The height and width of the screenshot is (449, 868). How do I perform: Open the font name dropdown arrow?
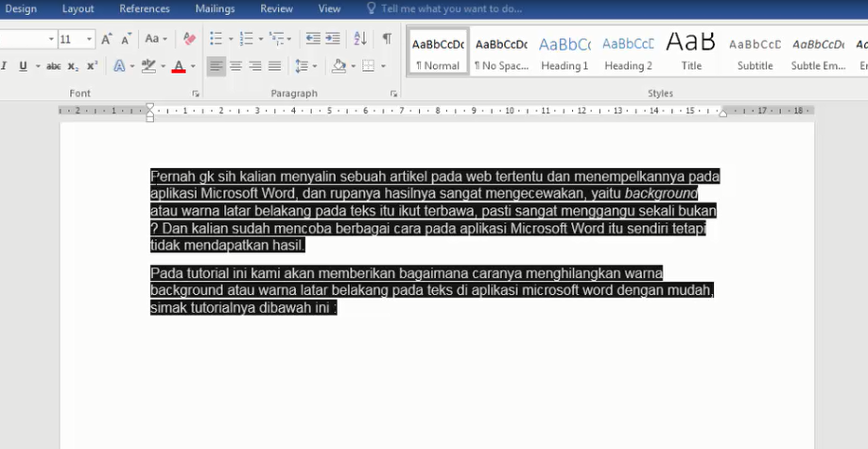pyautogui.click(x=51, y=40)
